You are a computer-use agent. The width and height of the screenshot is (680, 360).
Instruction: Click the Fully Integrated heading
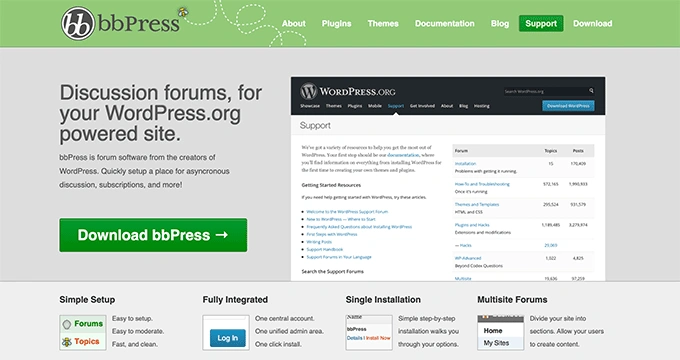(x=235, y=300)
